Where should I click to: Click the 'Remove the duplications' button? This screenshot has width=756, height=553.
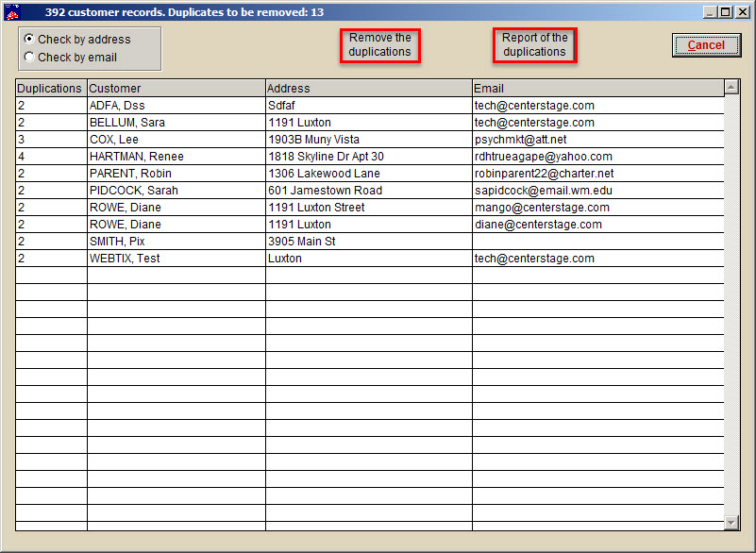click(x=379, y=44)
